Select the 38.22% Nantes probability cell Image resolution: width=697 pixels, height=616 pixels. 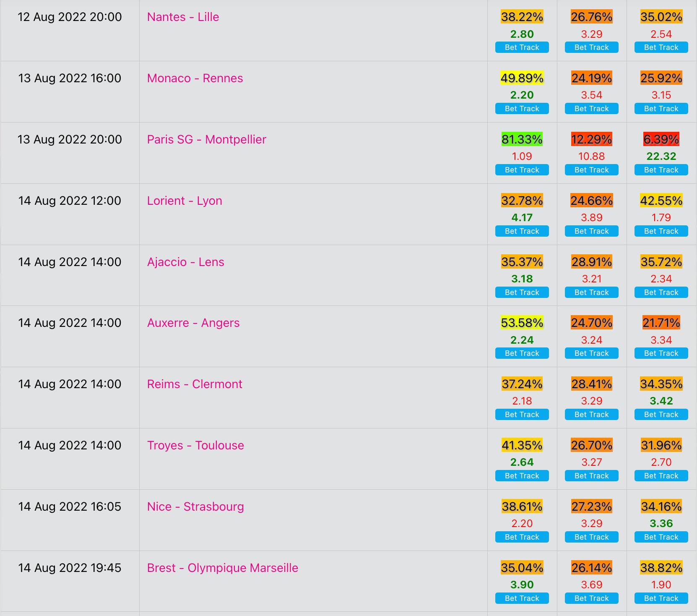522,17
